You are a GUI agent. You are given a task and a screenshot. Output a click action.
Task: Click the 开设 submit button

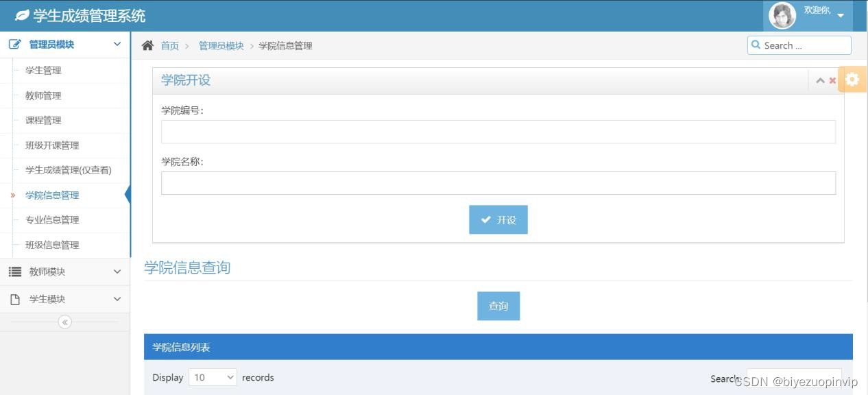pos(498,220)
